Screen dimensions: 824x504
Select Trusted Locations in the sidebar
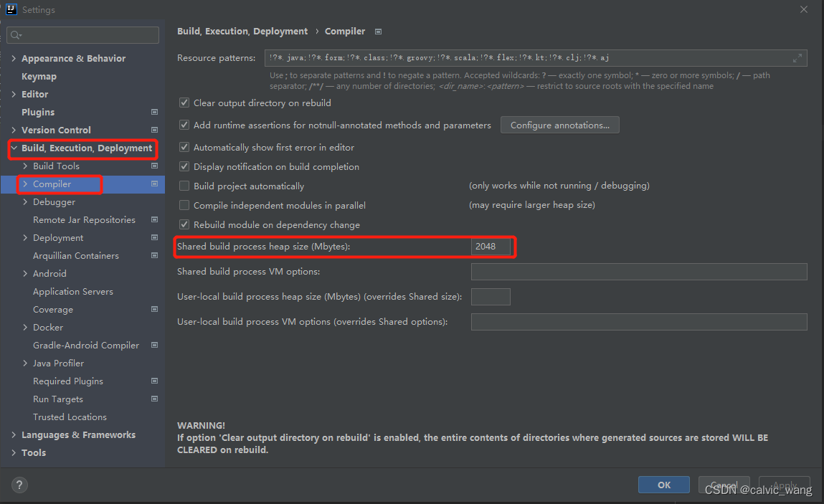(70, 417)
